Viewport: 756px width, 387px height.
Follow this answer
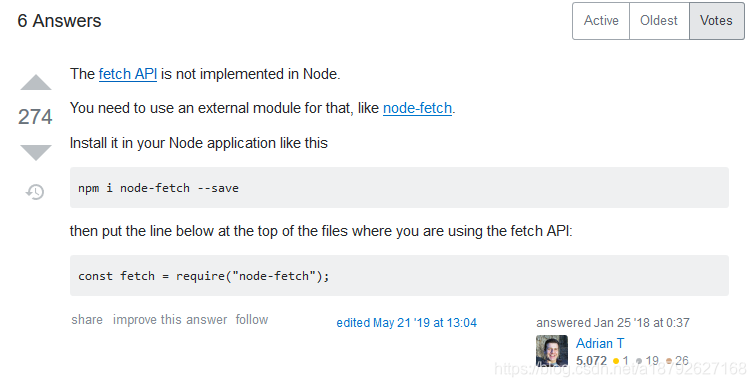(x=252, y=320)
